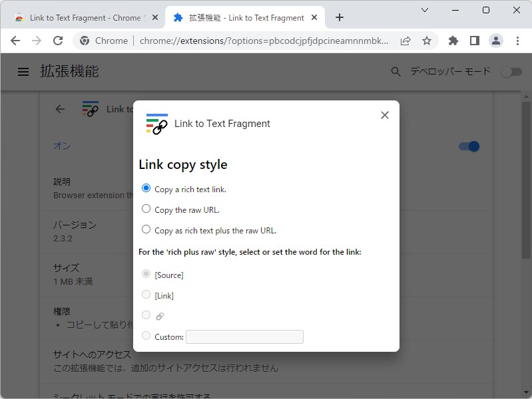This screenshot has height=399, width=532.
Task: Choose the Custom link word option
Action: click(x=146, y=336)
